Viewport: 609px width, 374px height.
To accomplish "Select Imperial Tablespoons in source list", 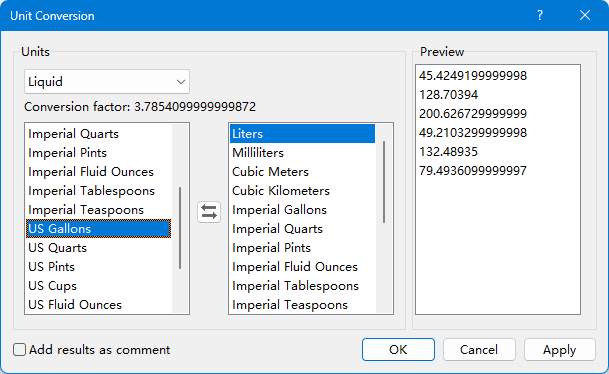I will [x=99, y=191].
